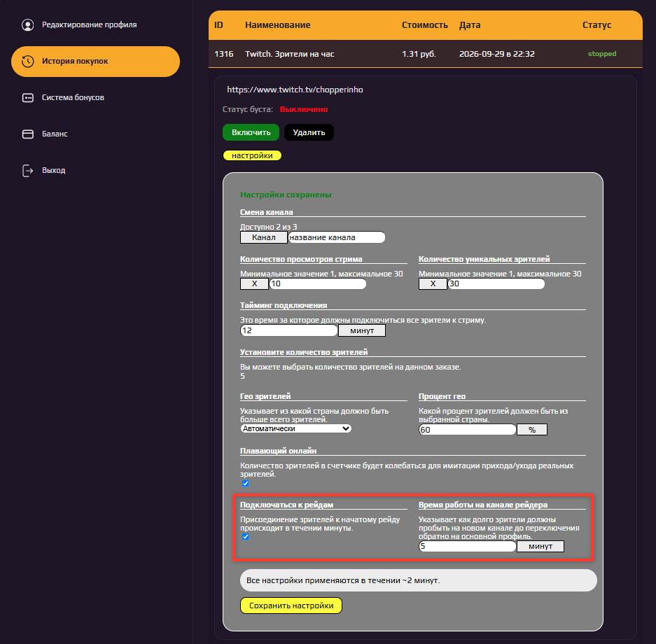The width and height of the screenshot is (656, 644).
Task: Go to Баланс page
Action: point(55,134)
